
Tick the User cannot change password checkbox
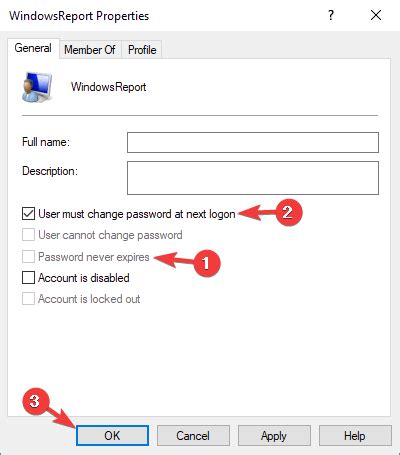[x=28, y=235]
